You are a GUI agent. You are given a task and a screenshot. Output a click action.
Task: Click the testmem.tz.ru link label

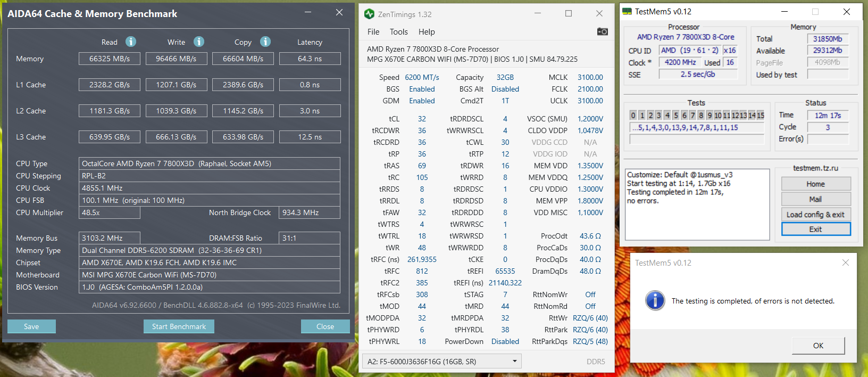(815, 168)
